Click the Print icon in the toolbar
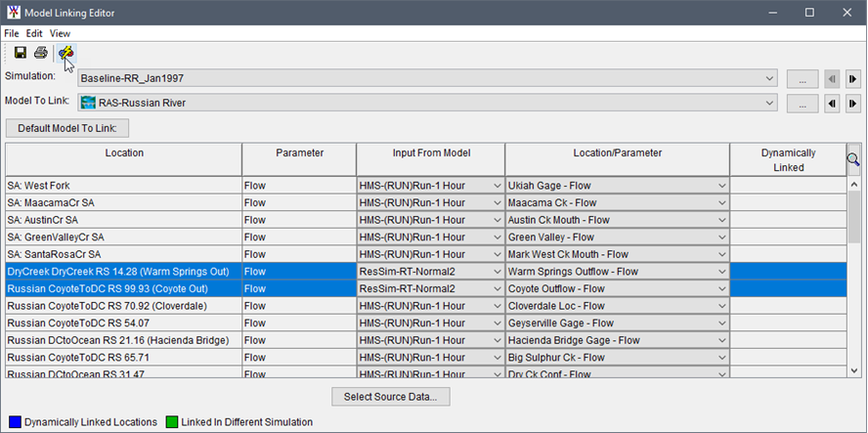868x433 pixels. pos(41,53)
